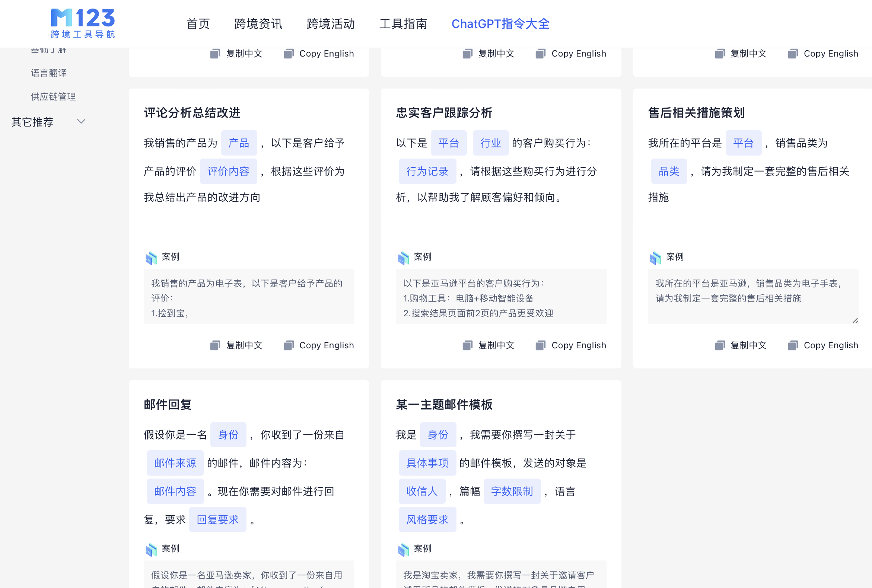Click the example text area in 售后相关措施策划 card
872x588 pixels.
tap(753, 296)
